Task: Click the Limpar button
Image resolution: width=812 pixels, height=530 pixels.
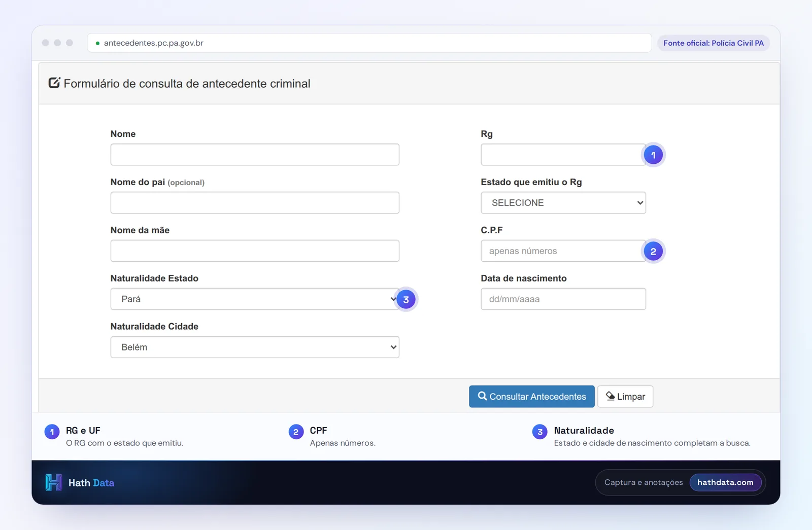Action: [x=625, y=397]
